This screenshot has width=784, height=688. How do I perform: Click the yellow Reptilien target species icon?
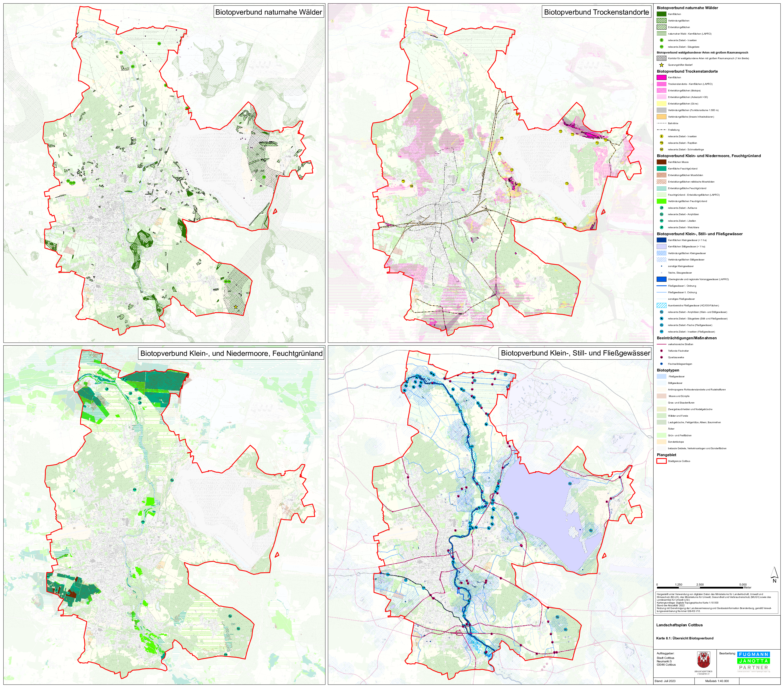coord(662,143)
